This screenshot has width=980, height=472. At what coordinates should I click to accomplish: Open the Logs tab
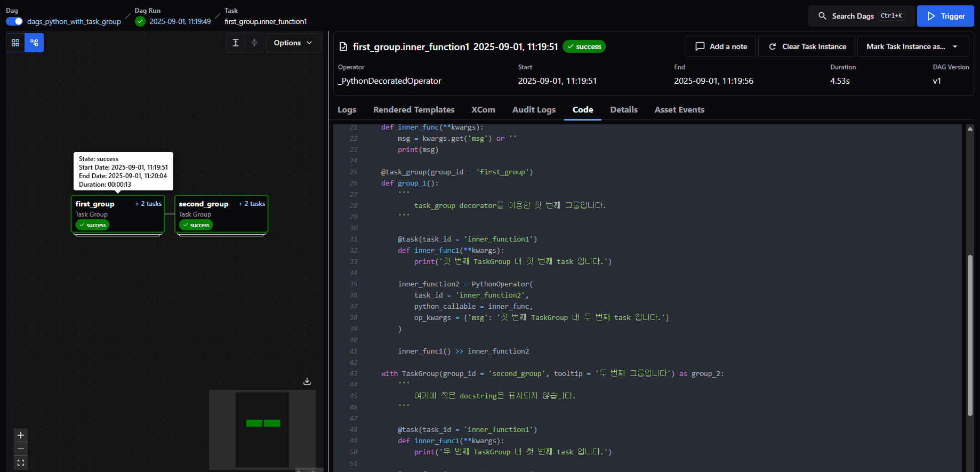click(x=347, y=110)
